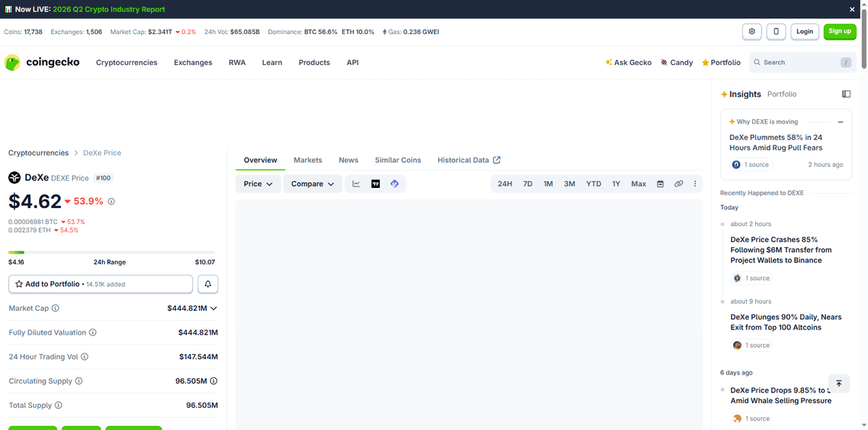Open Ask Gecko assistant

(629, 63)
